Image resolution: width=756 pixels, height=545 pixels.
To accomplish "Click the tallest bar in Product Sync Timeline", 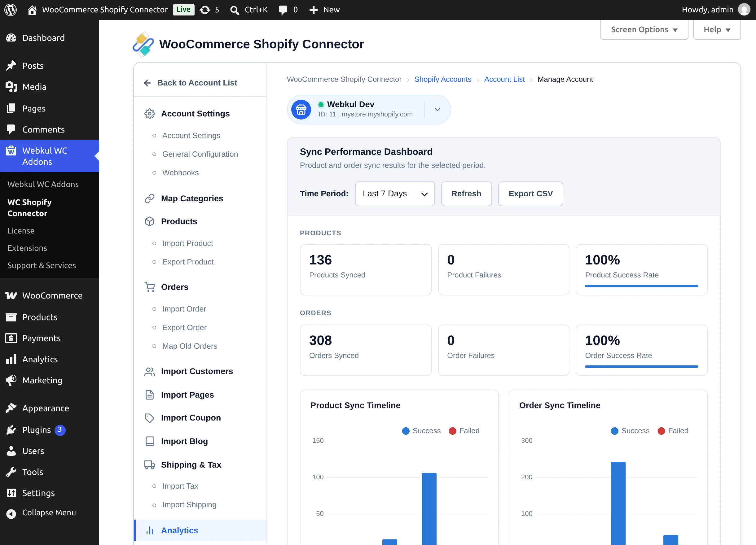I will point(429,509).
